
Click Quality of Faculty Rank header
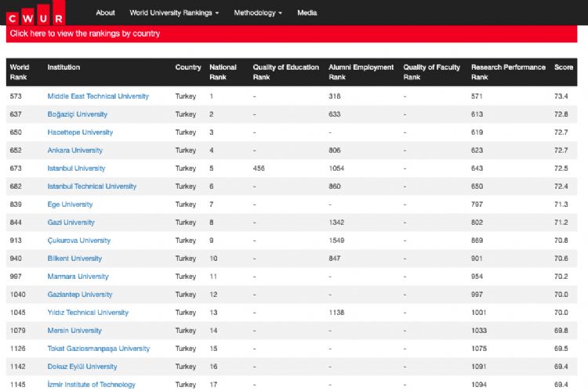(x=432, y=72)
